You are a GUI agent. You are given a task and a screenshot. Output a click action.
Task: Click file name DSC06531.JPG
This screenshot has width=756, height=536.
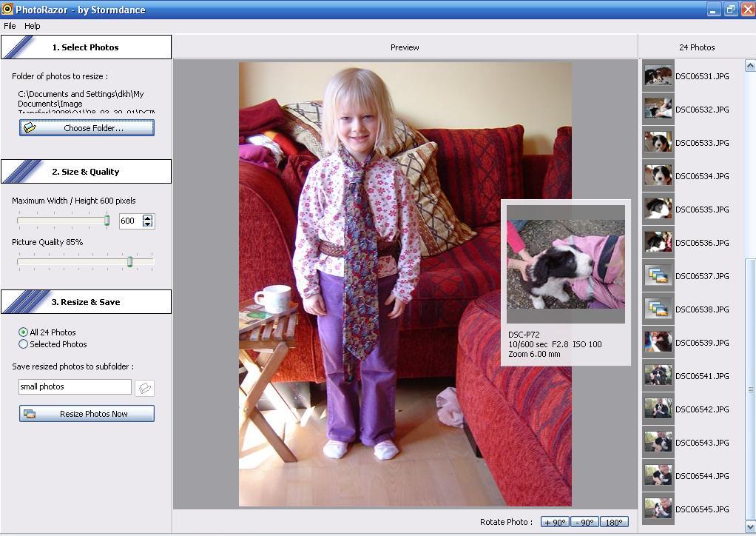(702, 76)
